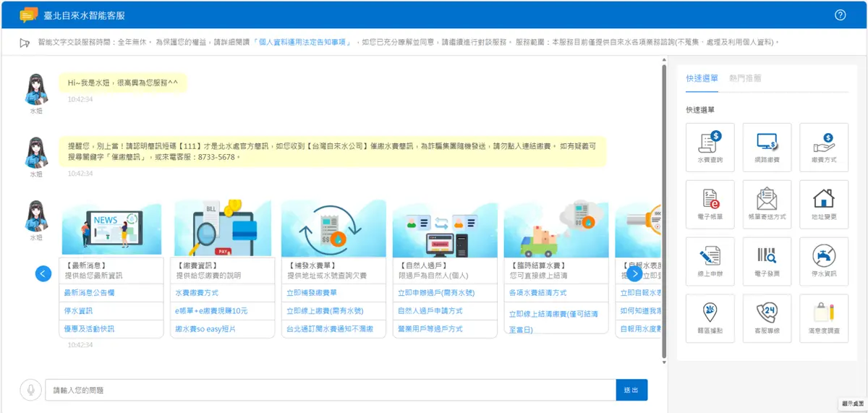Click the announcement arrow icon beside service hours
Viewport: 868px width, 413px height.
coord(25,43)
